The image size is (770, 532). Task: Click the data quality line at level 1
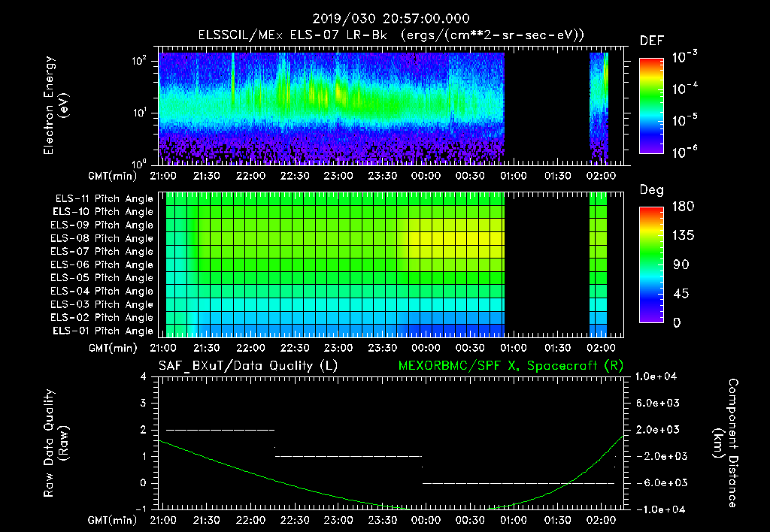coord(349,456)
